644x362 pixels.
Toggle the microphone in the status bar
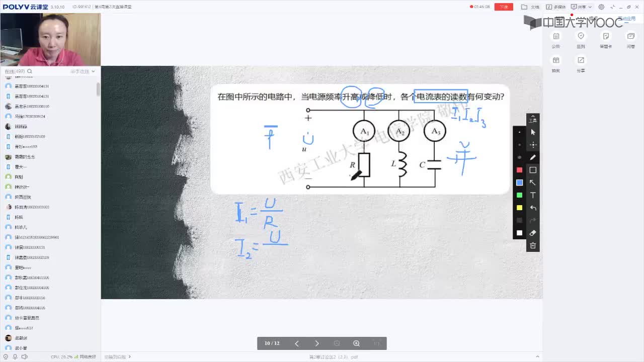[15, 357]
